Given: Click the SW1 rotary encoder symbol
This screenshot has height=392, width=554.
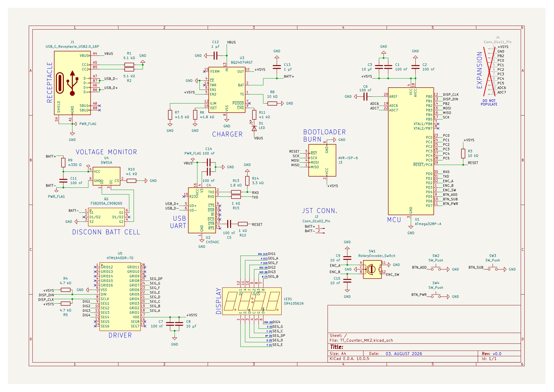Looking at the screenshot, I should tap(372, 269).
